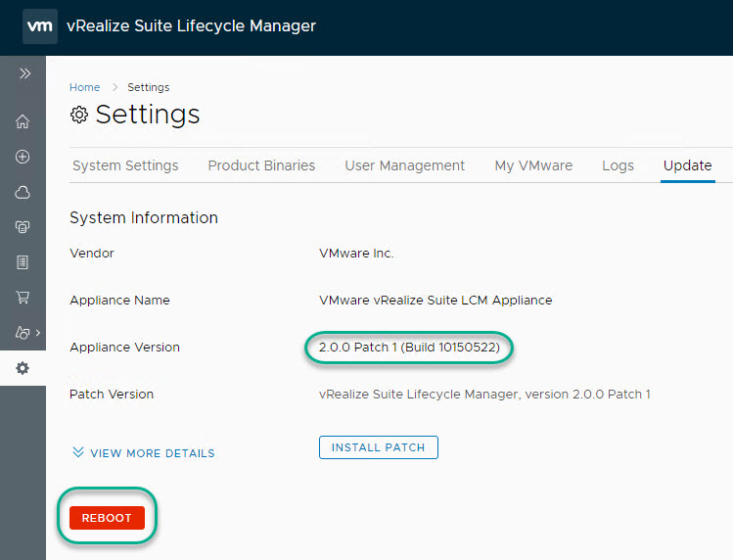Expand the sidebar with double-chevron icon
The height and width of the screenshot is (560, 733).
click(23, 73)
